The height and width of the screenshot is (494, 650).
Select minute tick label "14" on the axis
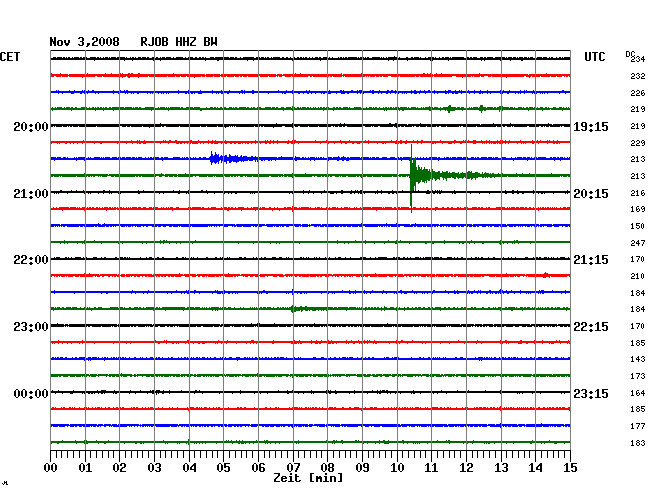(x=535, y=467)
